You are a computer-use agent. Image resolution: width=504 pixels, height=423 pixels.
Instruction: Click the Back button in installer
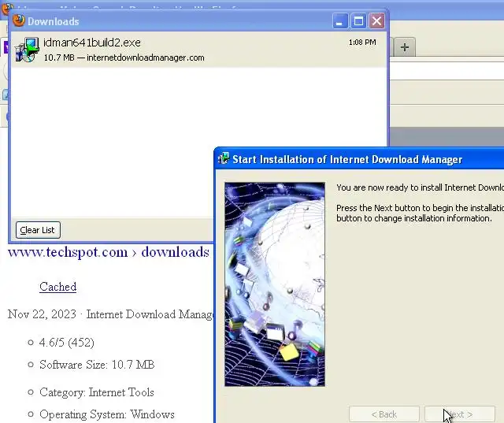click(x=384, y=414)
